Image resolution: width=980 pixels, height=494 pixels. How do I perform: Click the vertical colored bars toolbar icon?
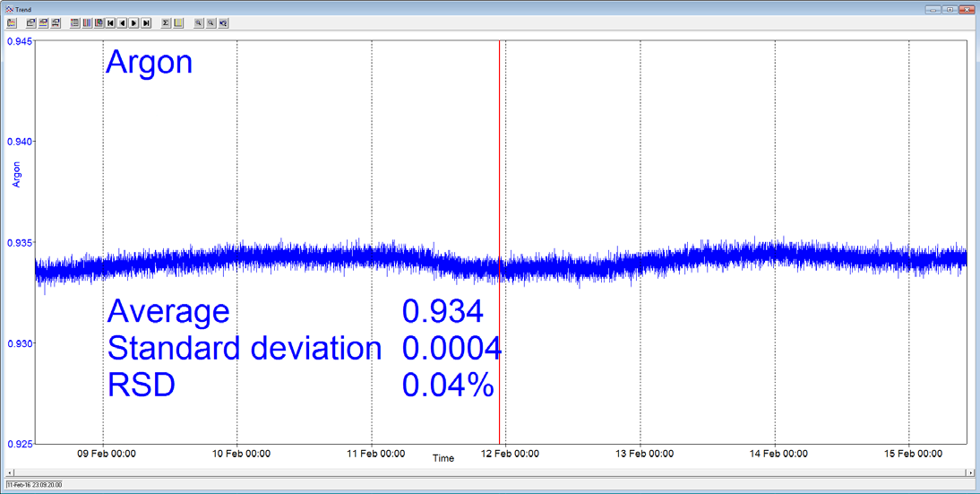[x=87, y=23]
